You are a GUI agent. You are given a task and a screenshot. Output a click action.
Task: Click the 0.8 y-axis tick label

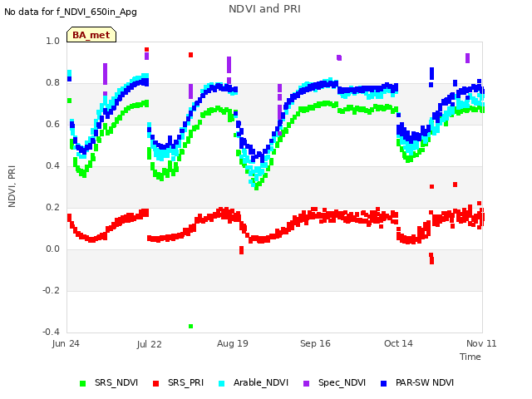[x=52, y=83]
